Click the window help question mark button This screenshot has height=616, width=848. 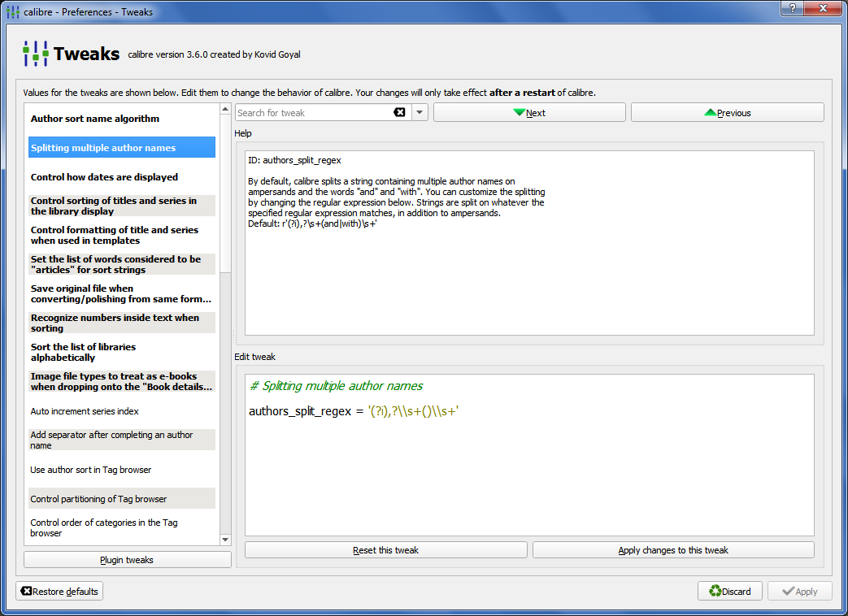tap(792, 8)
